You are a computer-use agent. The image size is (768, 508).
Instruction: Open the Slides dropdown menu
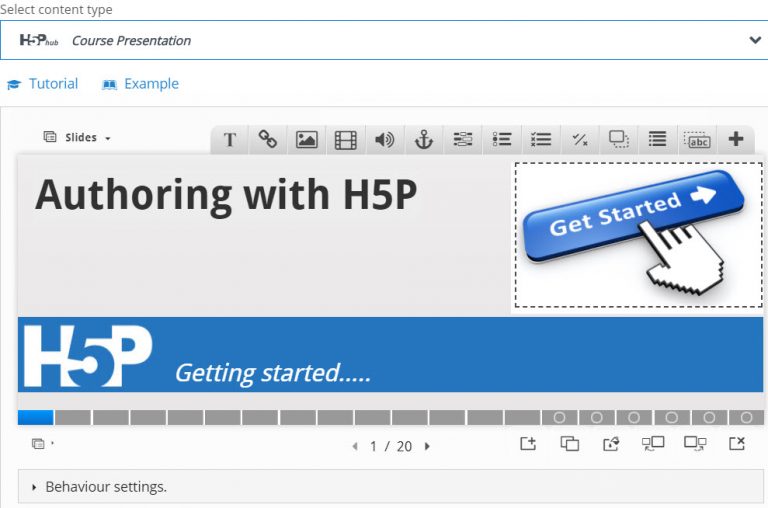77,138
